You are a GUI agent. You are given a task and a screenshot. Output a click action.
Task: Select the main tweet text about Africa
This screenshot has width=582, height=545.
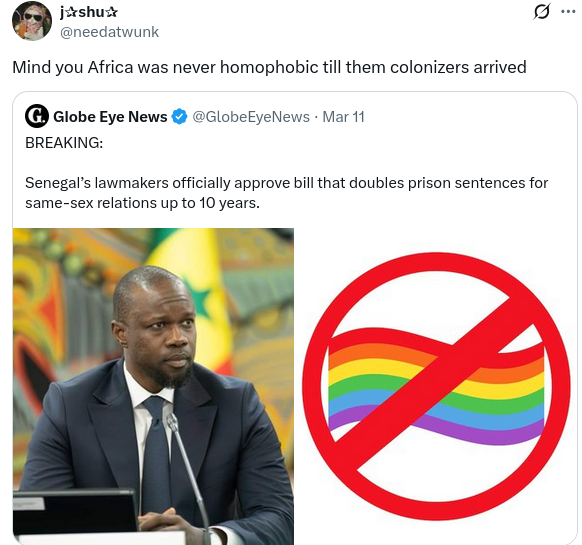click(x=269, y=67)
